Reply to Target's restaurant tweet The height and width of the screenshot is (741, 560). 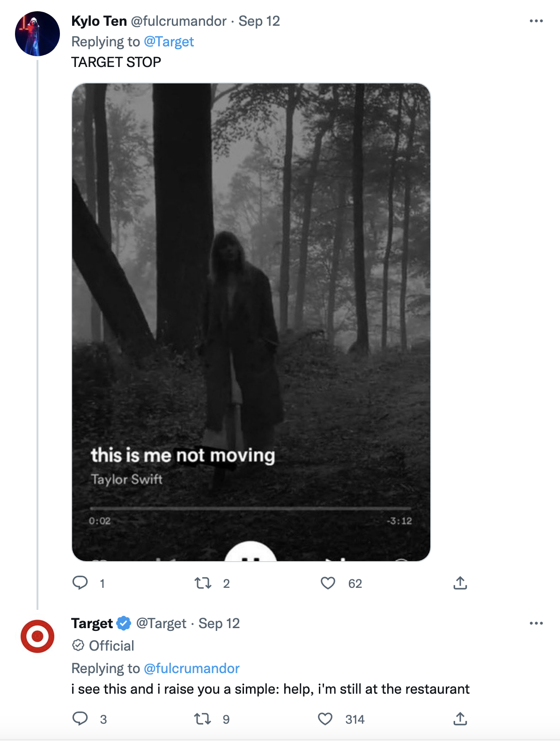[x=80, y=719]
